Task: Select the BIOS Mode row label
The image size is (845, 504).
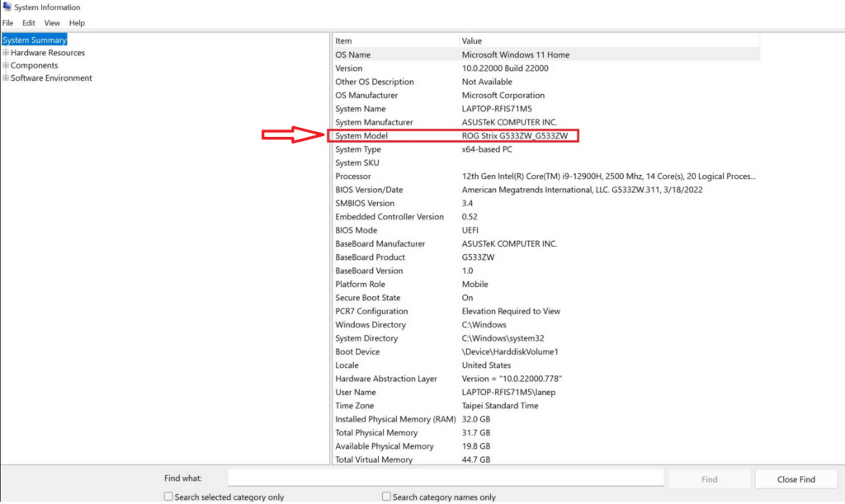Action: click(356, 230)
